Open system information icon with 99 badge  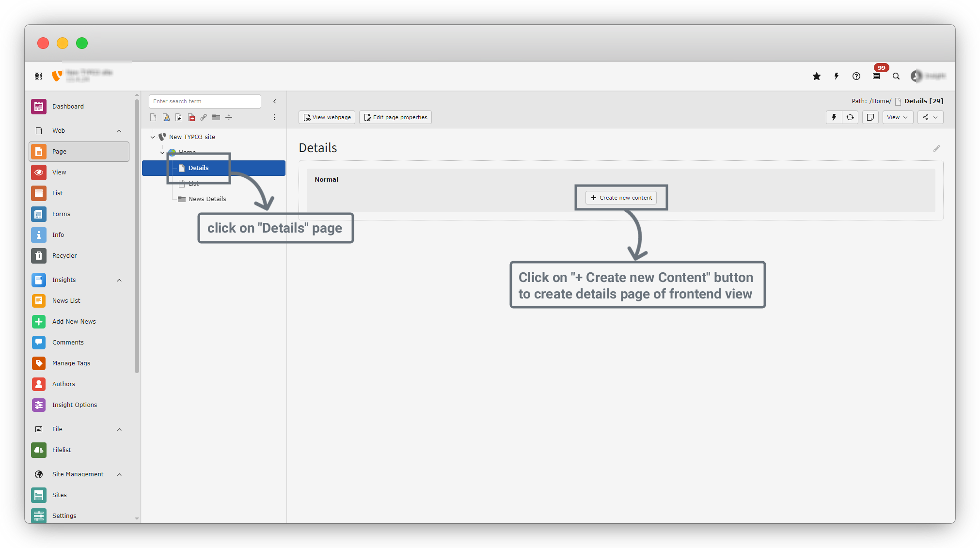point(876,76)
